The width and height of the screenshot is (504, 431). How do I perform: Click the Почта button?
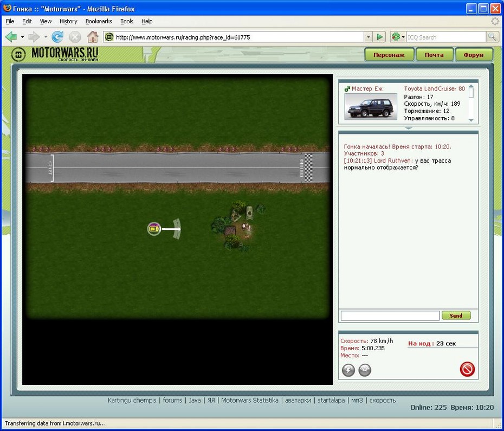tap(434, 55)
